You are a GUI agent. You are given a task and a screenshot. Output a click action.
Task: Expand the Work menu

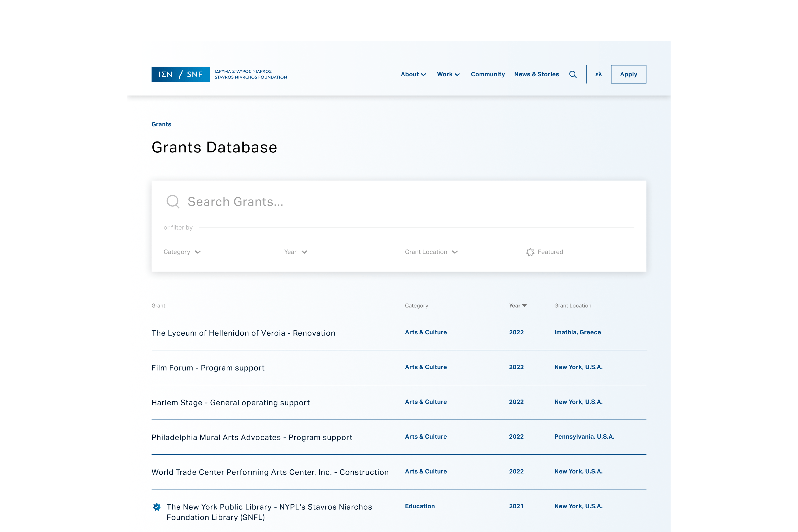pyautogui.click(x=448, y=74)
